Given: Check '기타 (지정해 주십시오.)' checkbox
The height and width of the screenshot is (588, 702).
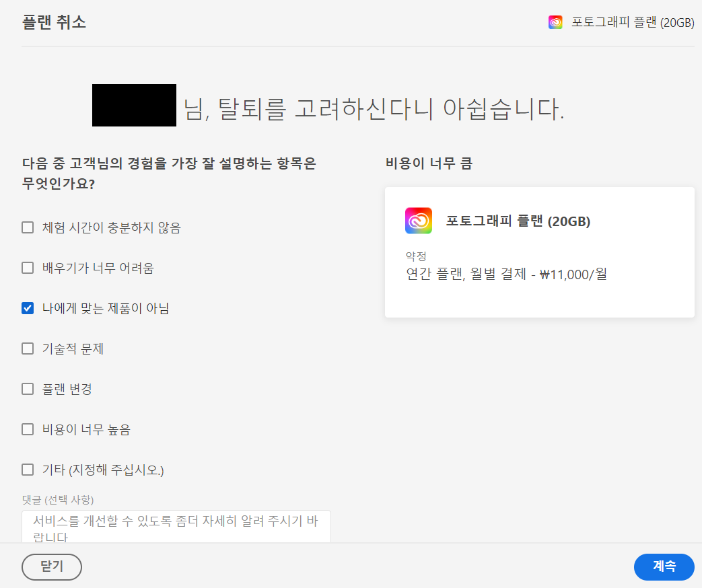Looking at the screenshot, I should [x=28, y=470].
